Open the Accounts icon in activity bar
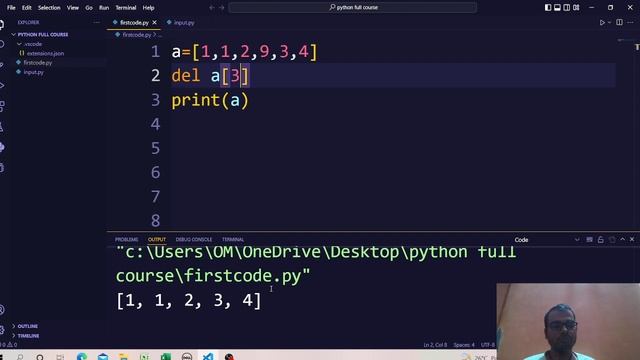 pos(2,310)
